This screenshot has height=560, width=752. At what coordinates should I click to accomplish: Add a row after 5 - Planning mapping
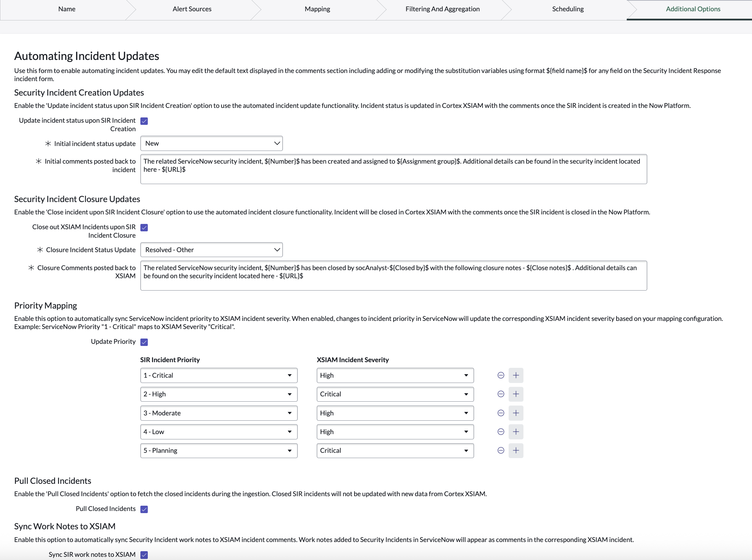(516, 450)
